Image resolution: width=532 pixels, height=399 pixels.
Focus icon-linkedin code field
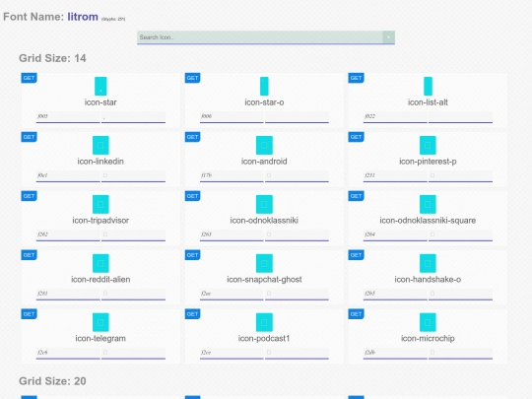[x=68, y=175]
